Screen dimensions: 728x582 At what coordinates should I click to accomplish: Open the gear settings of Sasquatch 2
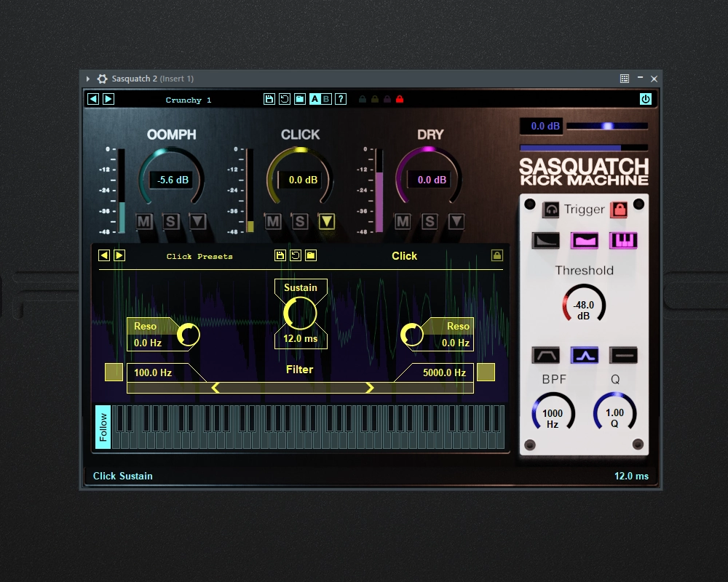(102, 79)
